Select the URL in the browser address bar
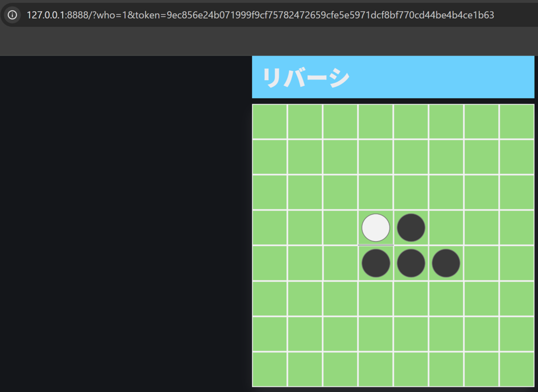 pyautogui.click(x=269, y=15)
